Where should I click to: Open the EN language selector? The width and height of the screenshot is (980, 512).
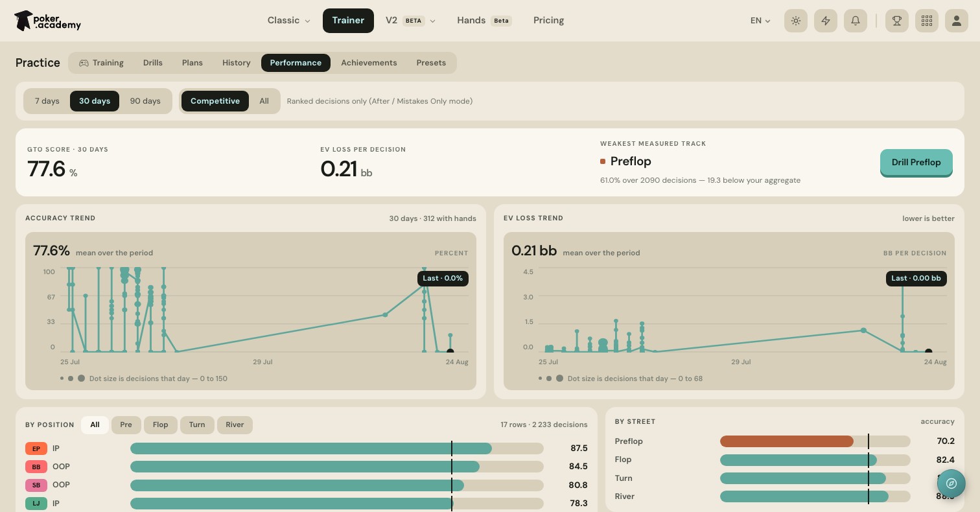(760, 21)
